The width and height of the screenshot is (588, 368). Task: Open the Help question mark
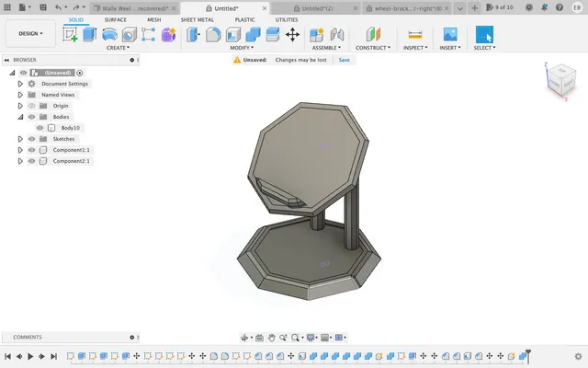point(560,7)
